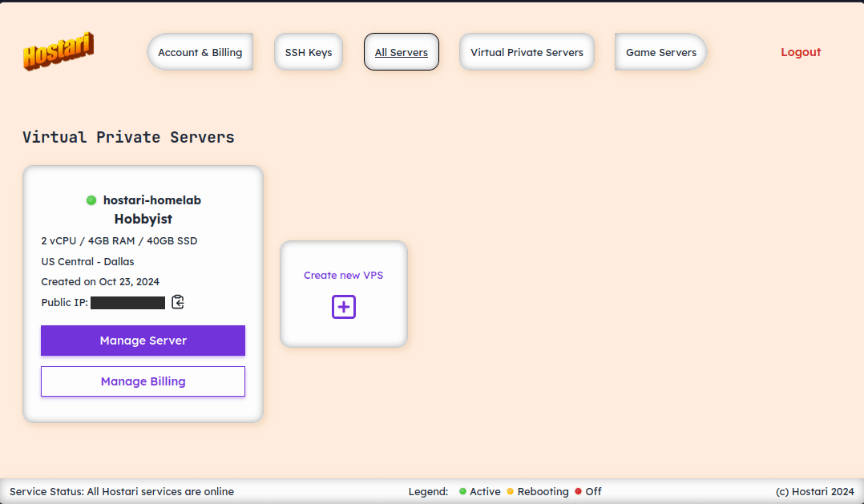This screenshot has height=504, width=864.
Task: Click Manage Server for hostari-homelab
Action: point(143,341)
